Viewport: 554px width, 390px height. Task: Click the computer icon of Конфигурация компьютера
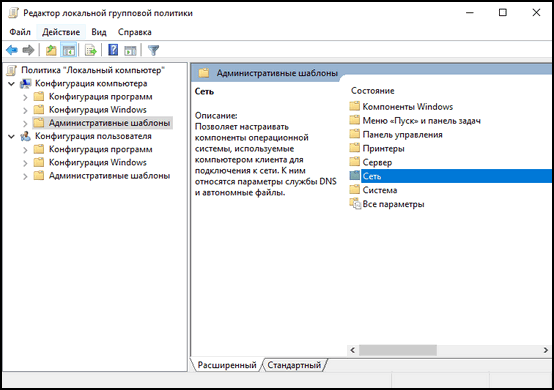click(x=25, y=84)
